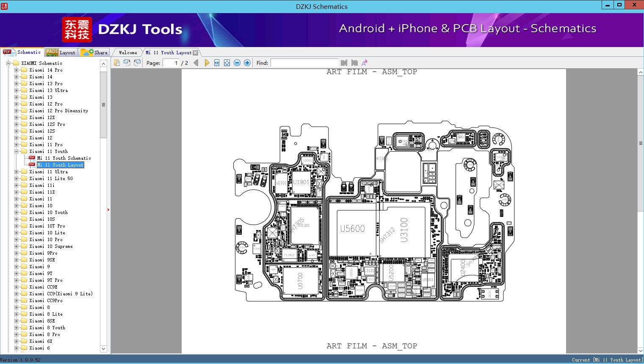Viewport: 644px width, 364px height.
Task: Click the page number input field
Action: (171, 63)
